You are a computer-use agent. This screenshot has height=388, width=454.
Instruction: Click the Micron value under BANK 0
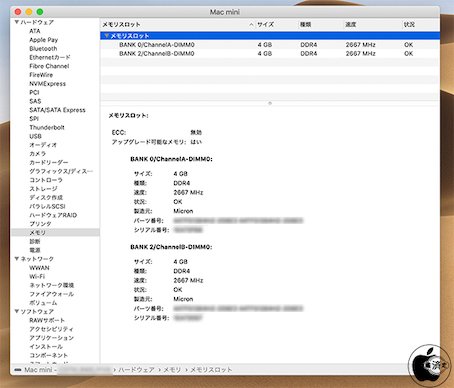pos(183,211)
